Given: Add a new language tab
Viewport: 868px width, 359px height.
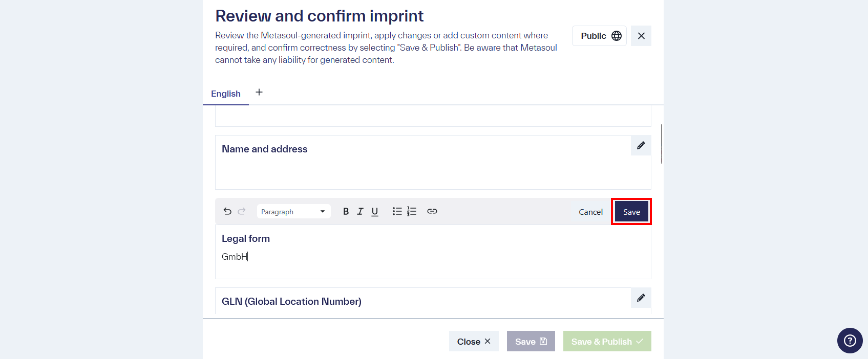Looking at the screenshot, I should (259, 92).
